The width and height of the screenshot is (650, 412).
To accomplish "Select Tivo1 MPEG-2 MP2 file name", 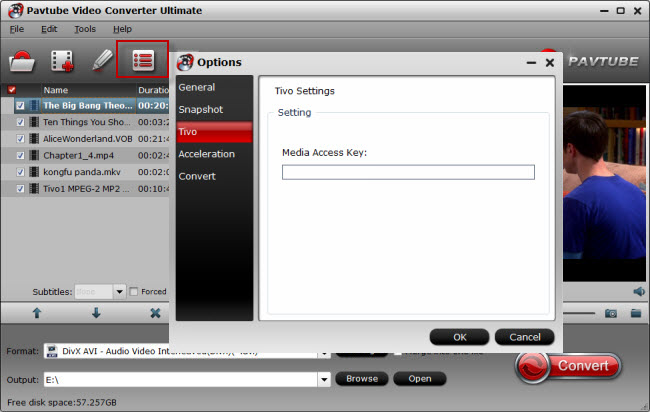I will tap(86, 189).
